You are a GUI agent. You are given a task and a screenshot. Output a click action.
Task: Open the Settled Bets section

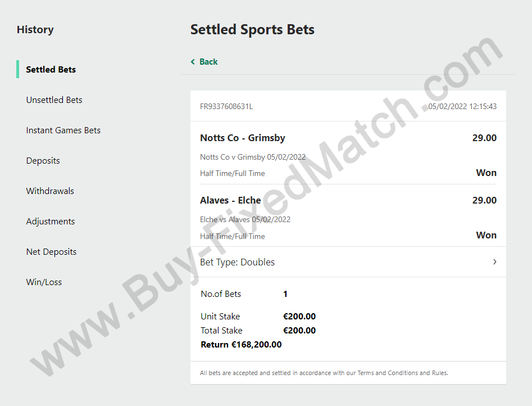coord(51,69)
